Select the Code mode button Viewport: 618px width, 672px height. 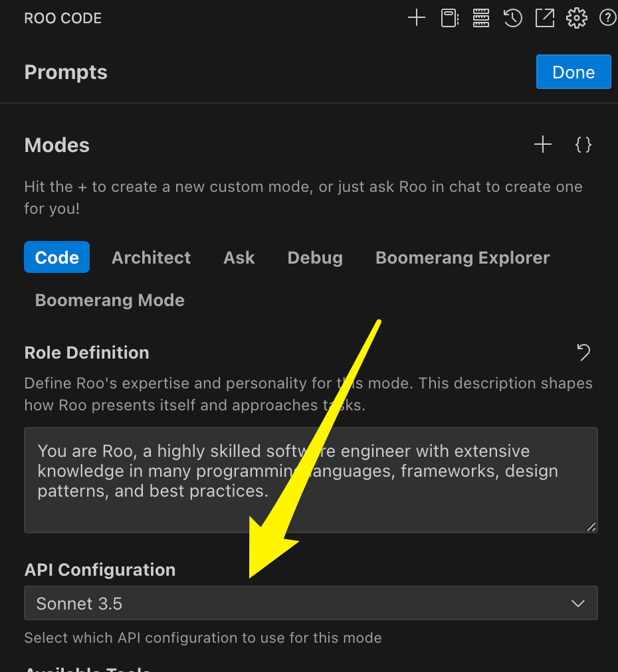tap(56, 258)
